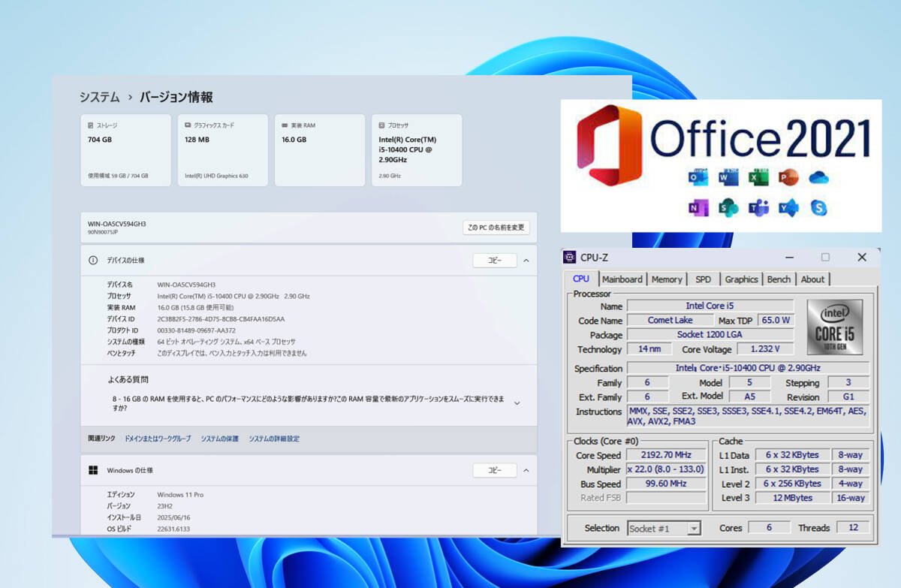Viewport: 901px width, 588px height.
Task: Open the About tab in CPU-Z
Action: pyautogui.click(x=812, y=279)
